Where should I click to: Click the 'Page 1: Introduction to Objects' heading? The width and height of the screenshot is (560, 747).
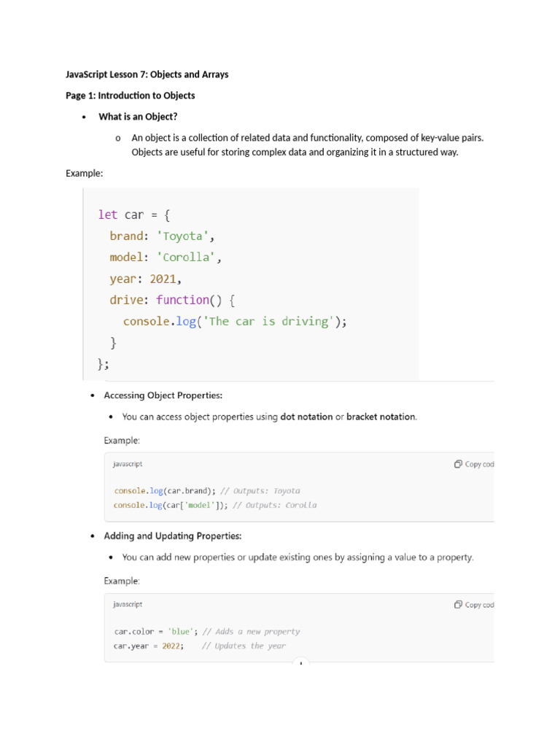131,96
